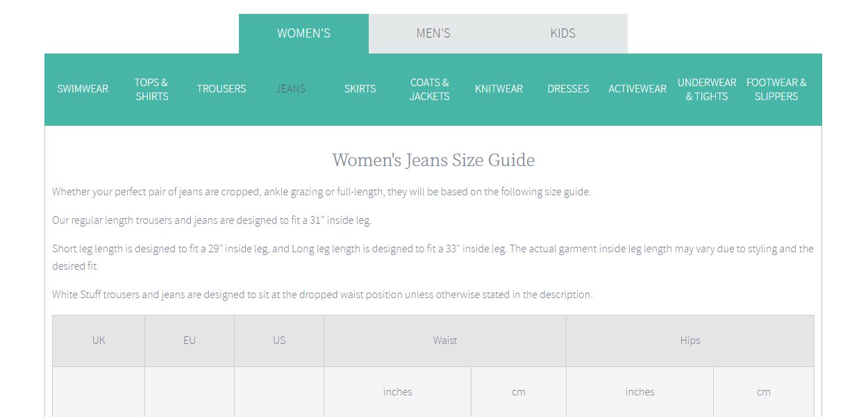Open the Men's size guide tab
The image size is (868, 417).
pyautogui.click(x=433, y=33)
